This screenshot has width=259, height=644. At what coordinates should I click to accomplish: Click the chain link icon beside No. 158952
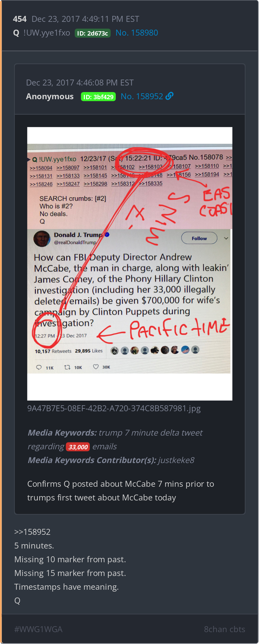click(169, 96)
